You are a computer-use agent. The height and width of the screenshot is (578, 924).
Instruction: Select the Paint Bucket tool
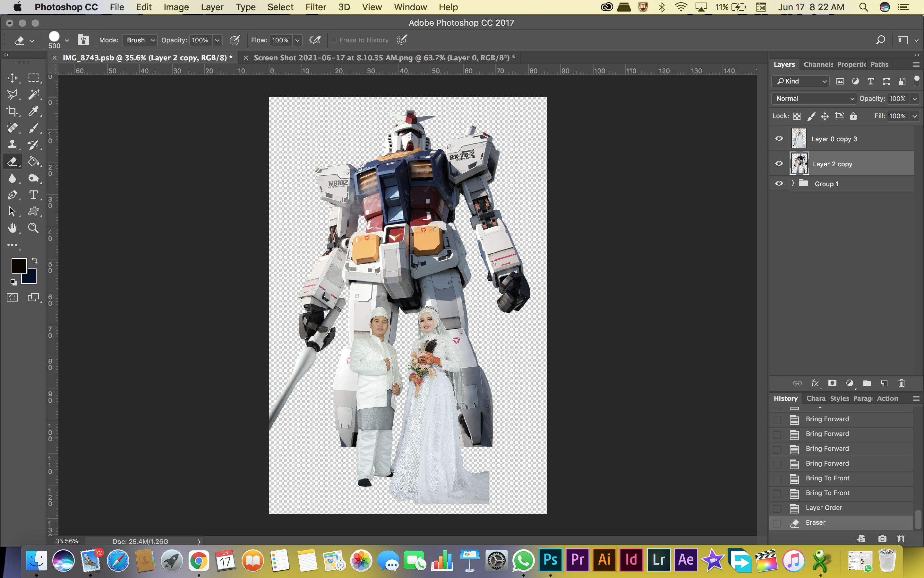34,161
